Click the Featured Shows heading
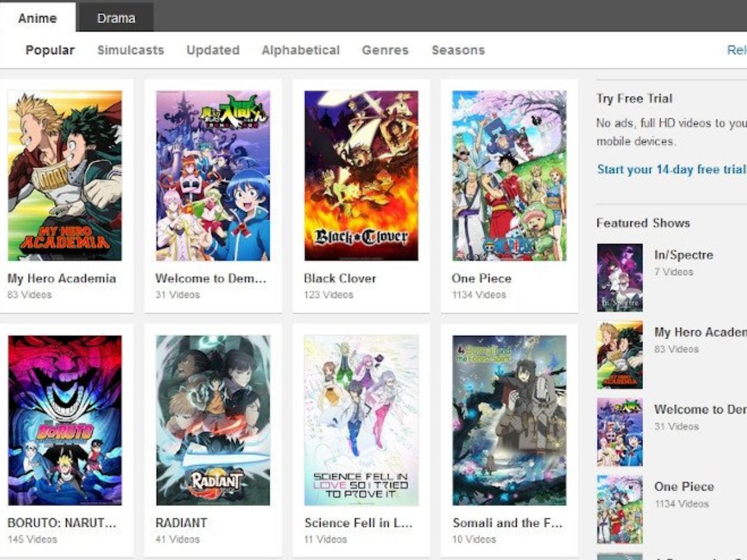The image size is (747, 560). pos(643,223)
